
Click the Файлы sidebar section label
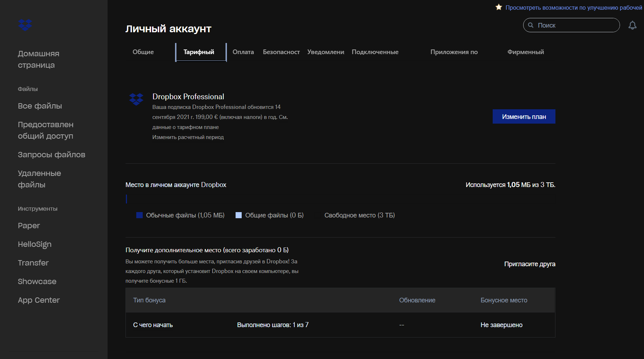pyautogui.click(x=28, y=89)
